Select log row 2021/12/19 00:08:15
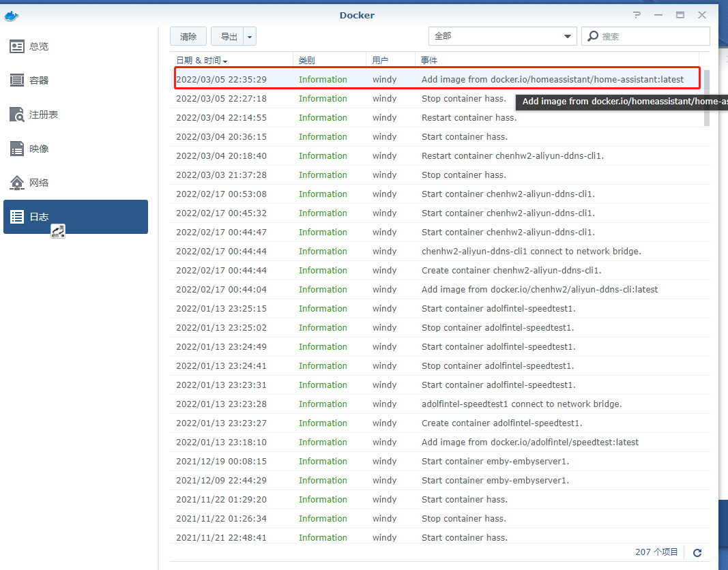 tap(439, 461)
